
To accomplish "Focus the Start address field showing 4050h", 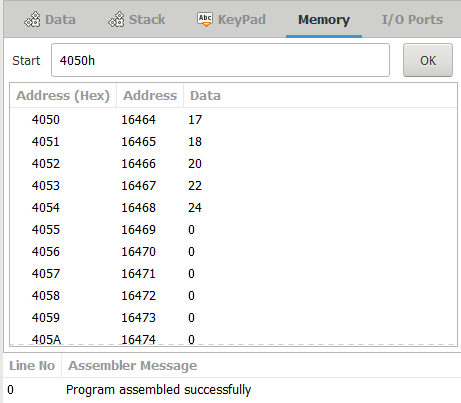I will (x=220, y=60).
